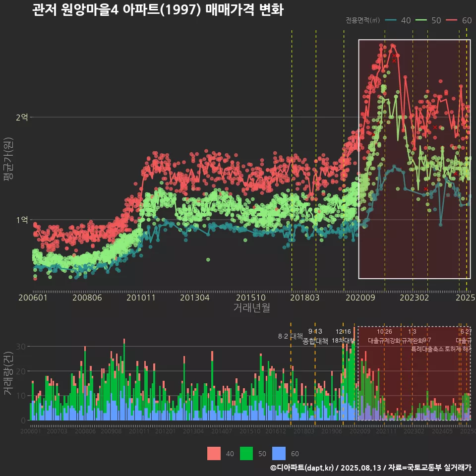Click '201304' on the price chart x-axis
Image resolution: width=476 pixels, height=476 pixels.
pyautogui.click(x=195, y=297)
